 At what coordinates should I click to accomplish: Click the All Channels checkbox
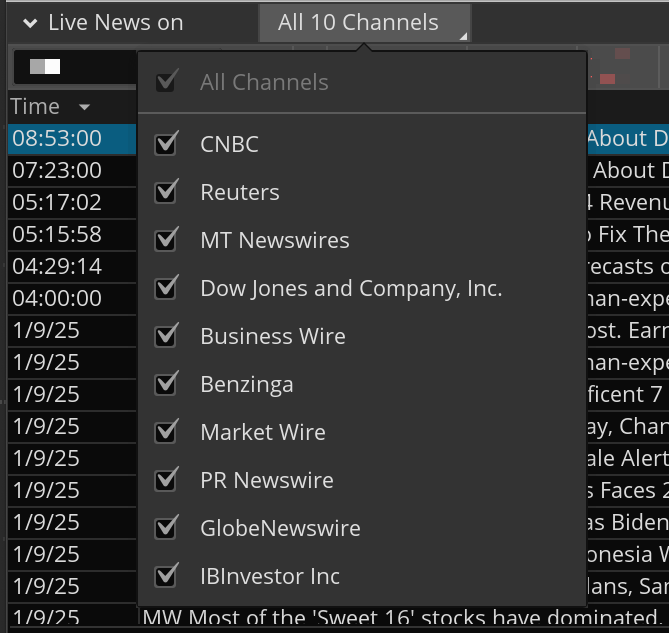(x=167, y=82)
